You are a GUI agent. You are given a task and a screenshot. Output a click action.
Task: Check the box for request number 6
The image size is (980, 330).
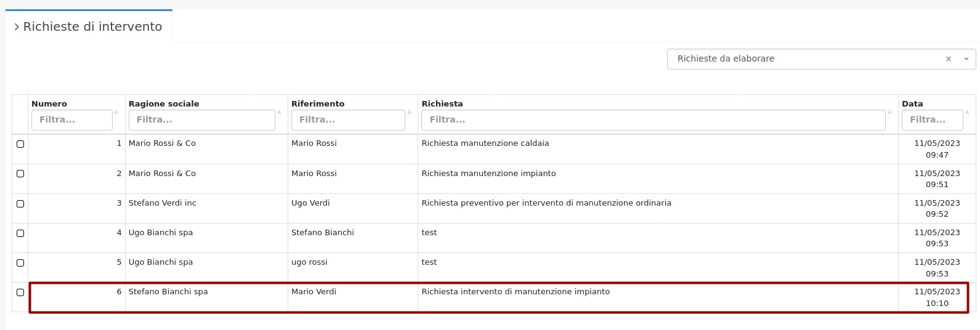(20, 292)
